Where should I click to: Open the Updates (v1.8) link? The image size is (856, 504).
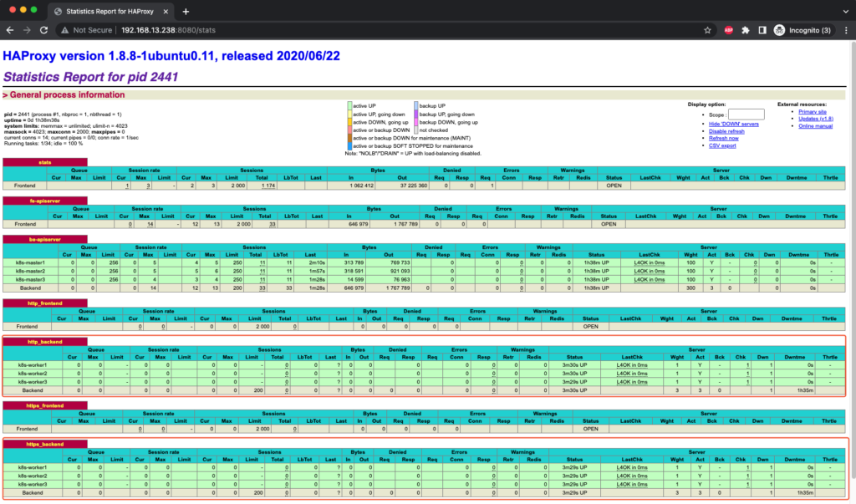click(816, 119)
